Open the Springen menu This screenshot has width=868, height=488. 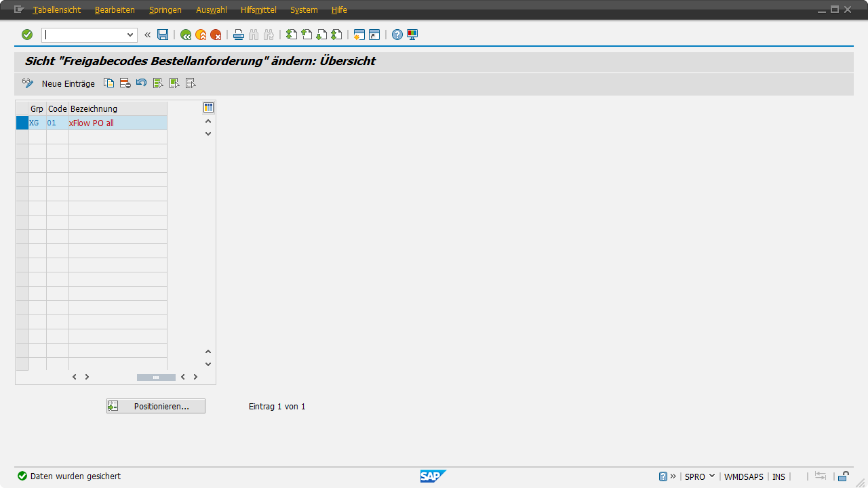click(165, 10)
